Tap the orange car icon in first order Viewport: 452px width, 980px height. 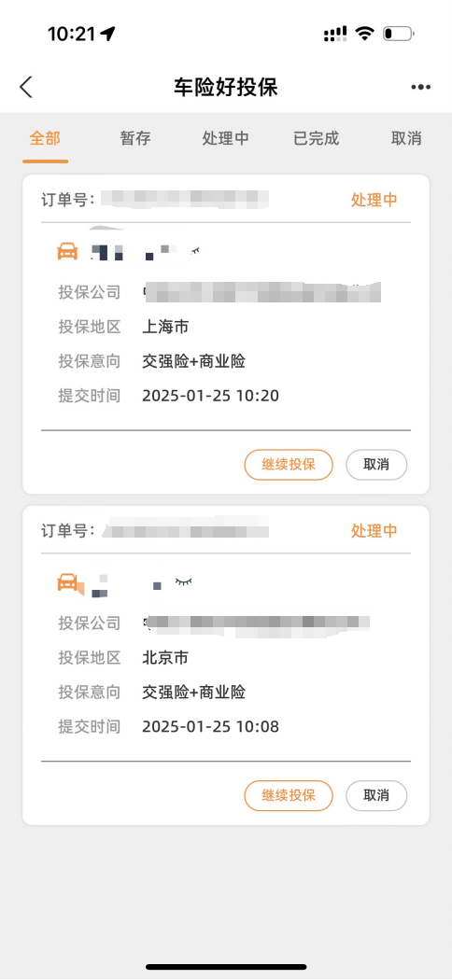(67, 251)
